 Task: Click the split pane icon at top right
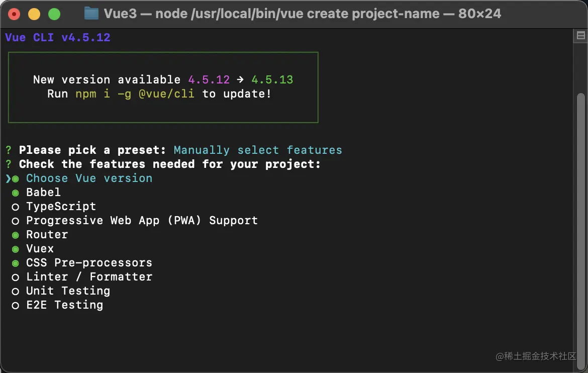(x=580, y=35)
